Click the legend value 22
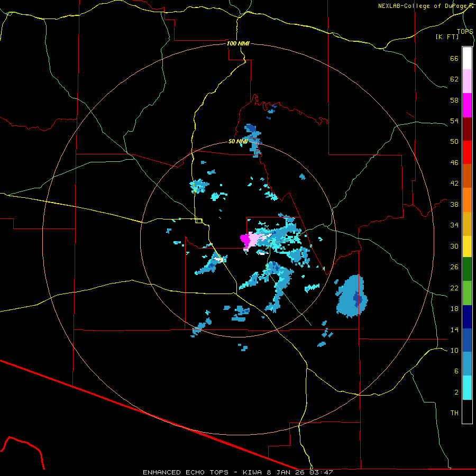Screen dimensions: 476x476 (x=454, y=288)
